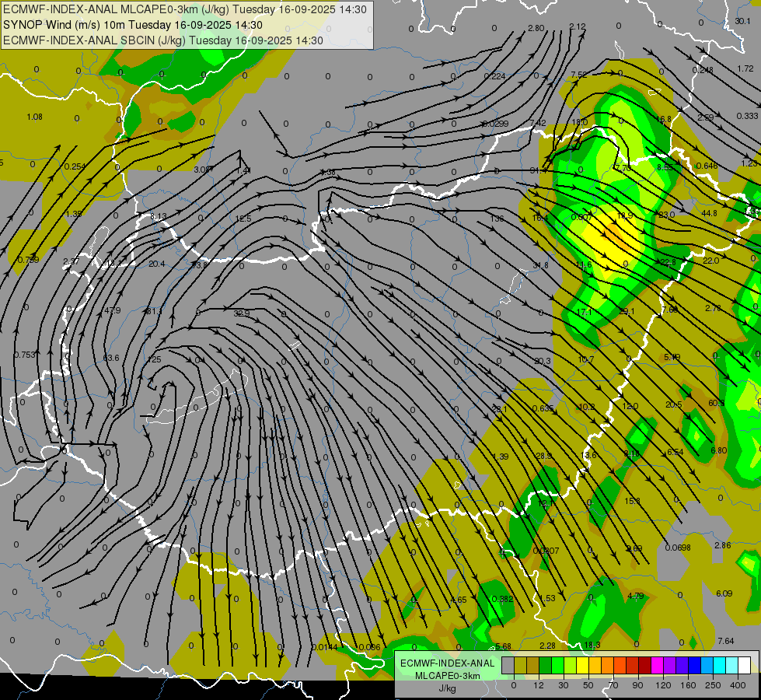The height and width of the screenshot is (700, 761).
Task: Click the yellow legend swatch near 50
Action: (582, 666)
